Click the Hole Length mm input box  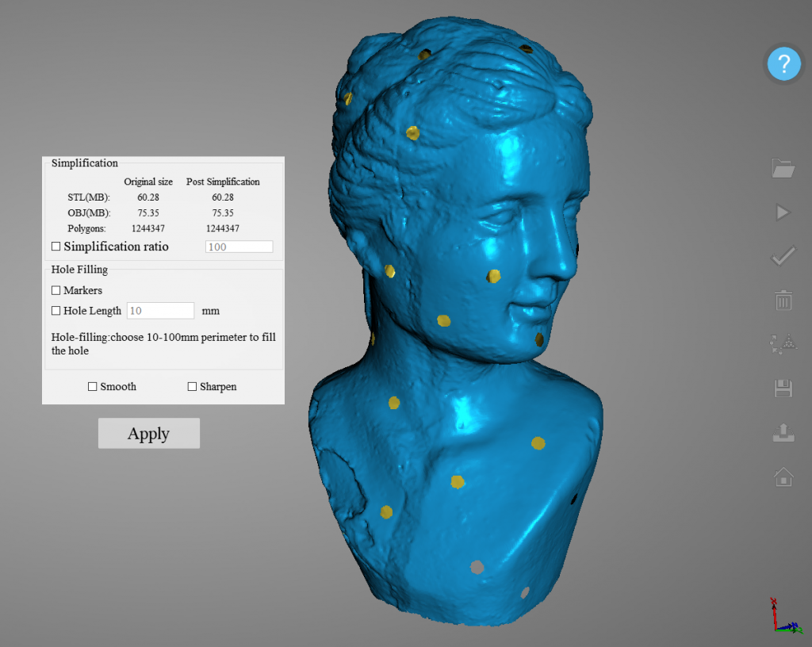pyautogui.click(x=160, y=311)
